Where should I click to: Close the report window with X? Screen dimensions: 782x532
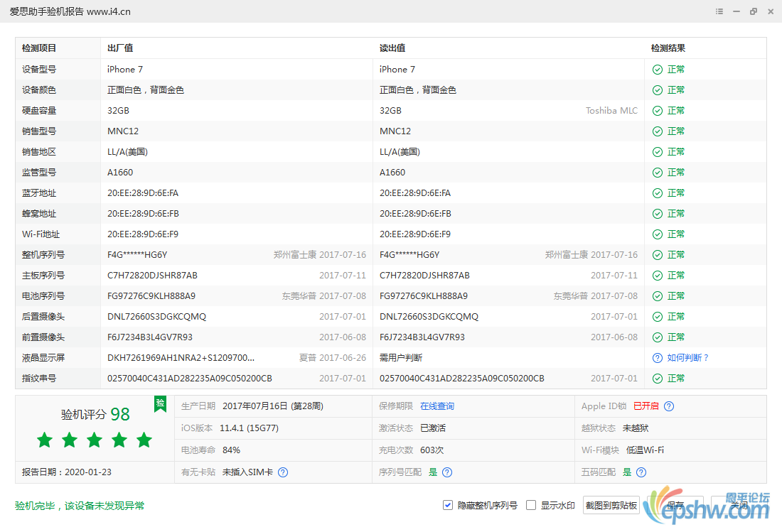click(x=771, y=11)
